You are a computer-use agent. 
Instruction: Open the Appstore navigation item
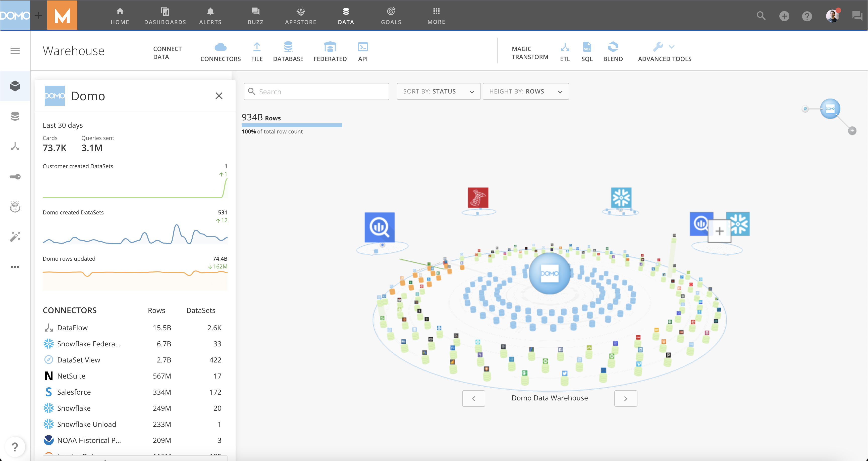click(x=301, y=16)
